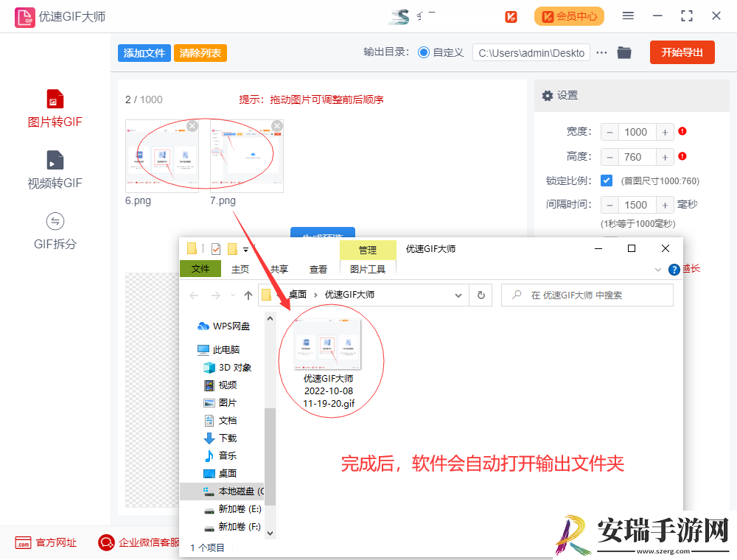
Task: Remove 6.png with its close icon
Action: point(192,126)
